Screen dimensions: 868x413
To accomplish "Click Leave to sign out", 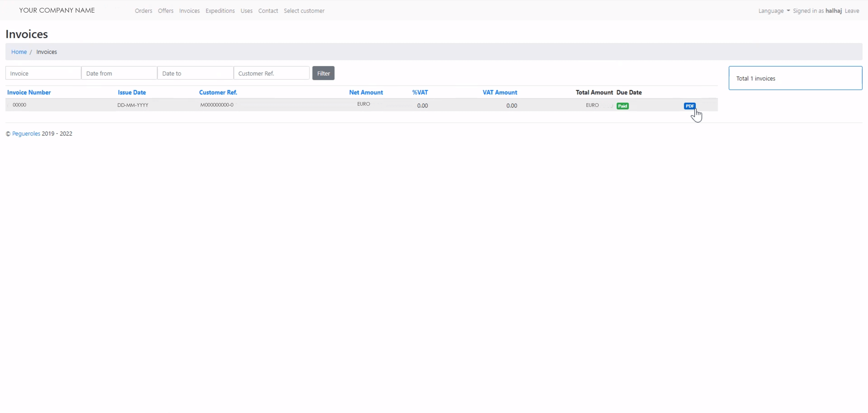I will [x=852, y=11].
